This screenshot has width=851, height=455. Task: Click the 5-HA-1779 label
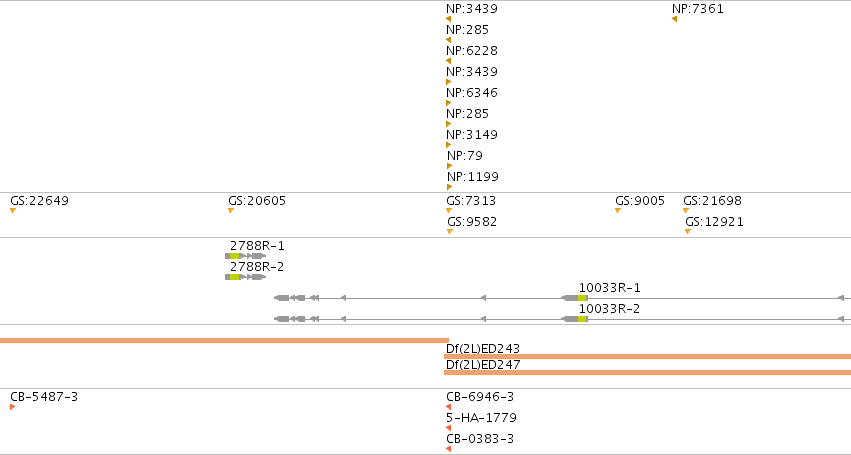coord(481,418)
